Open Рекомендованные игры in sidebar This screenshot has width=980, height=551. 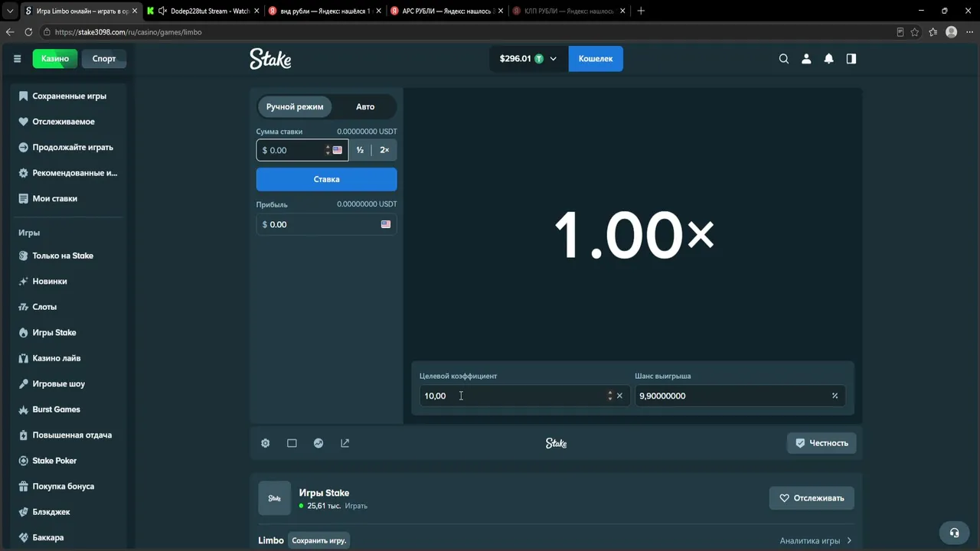(68, 173)
